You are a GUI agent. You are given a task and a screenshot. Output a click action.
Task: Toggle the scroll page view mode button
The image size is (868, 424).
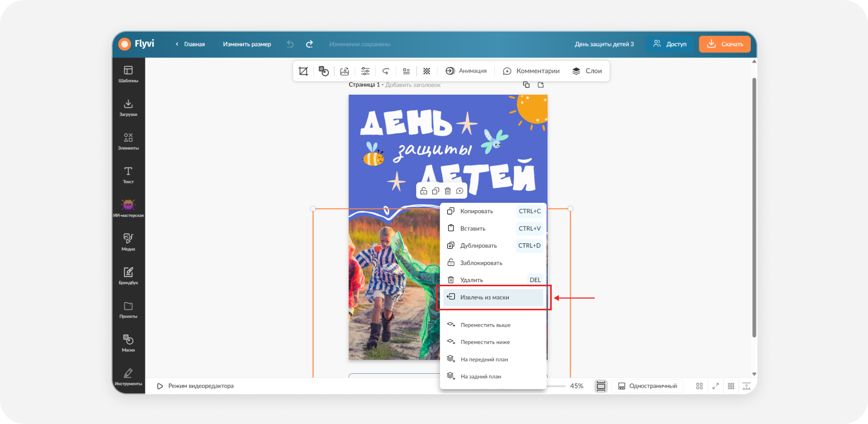point(601,386)
